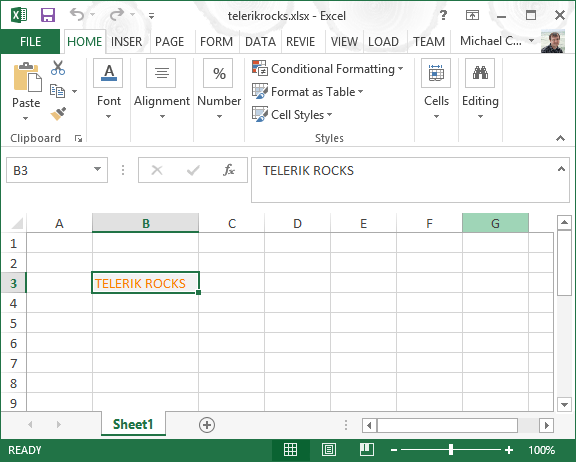Switch to Page Layout view icon
The image size is (576, 462).
coord(328,450)
